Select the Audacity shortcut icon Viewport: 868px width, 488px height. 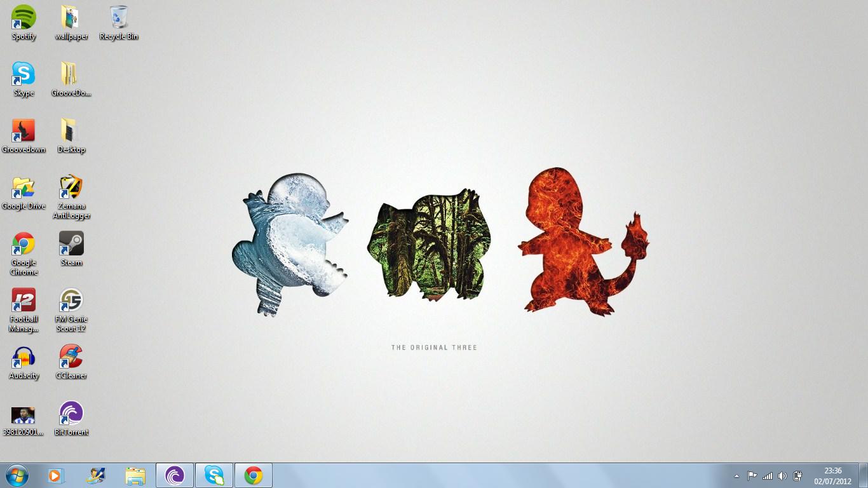click(24, 357)
